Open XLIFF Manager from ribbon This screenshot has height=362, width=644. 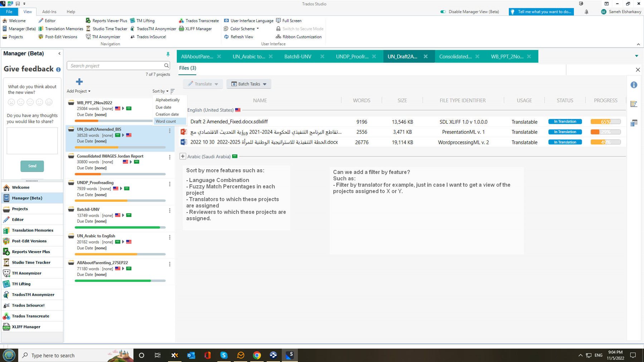point(195,29)
